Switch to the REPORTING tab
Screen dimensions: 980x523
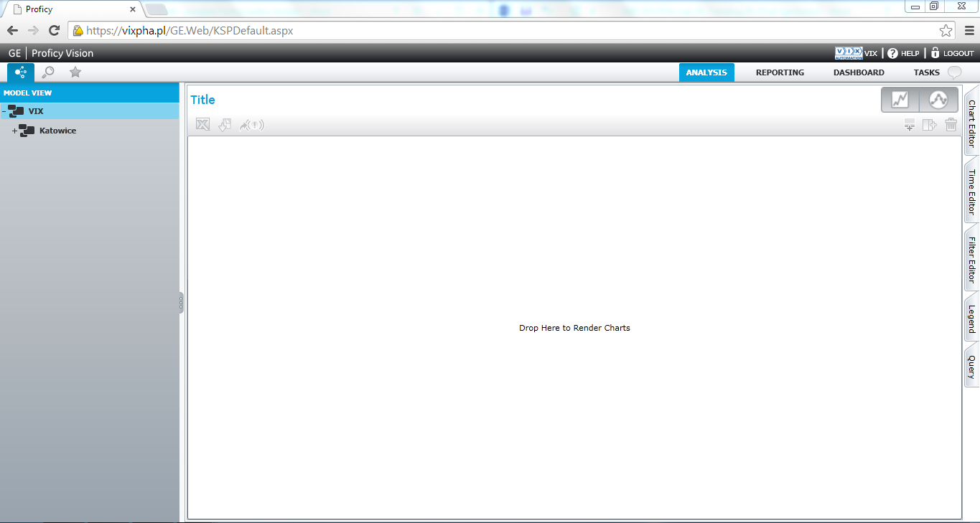tap(780, 72)
